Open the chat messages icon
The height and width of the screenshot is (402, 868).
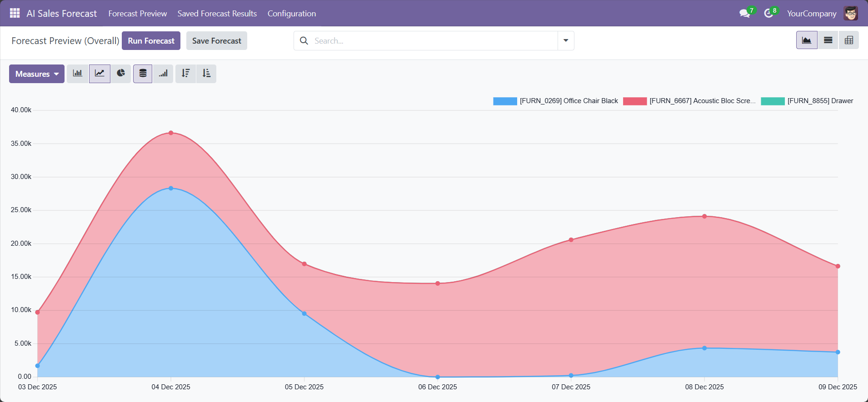pyautogui.click(x=744, y=13)
